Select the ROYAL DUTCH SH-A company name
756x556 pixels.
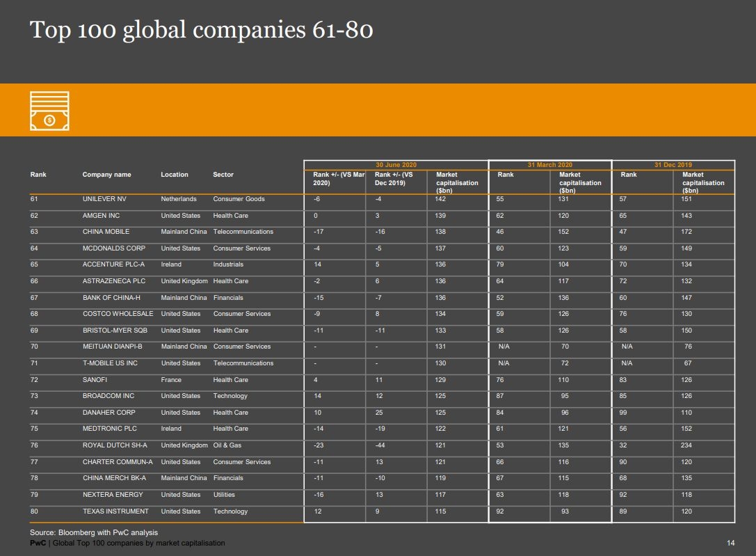[x=115, y=445]
